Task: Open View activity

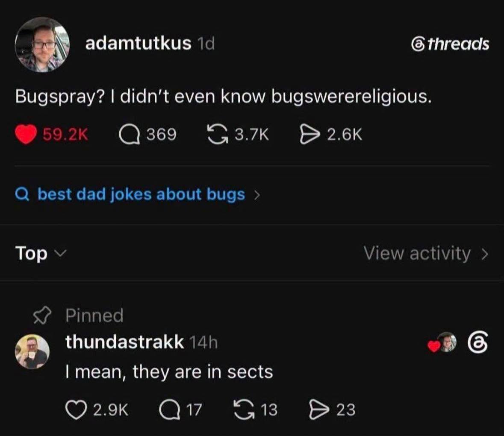Action: [x=426, y=253]
